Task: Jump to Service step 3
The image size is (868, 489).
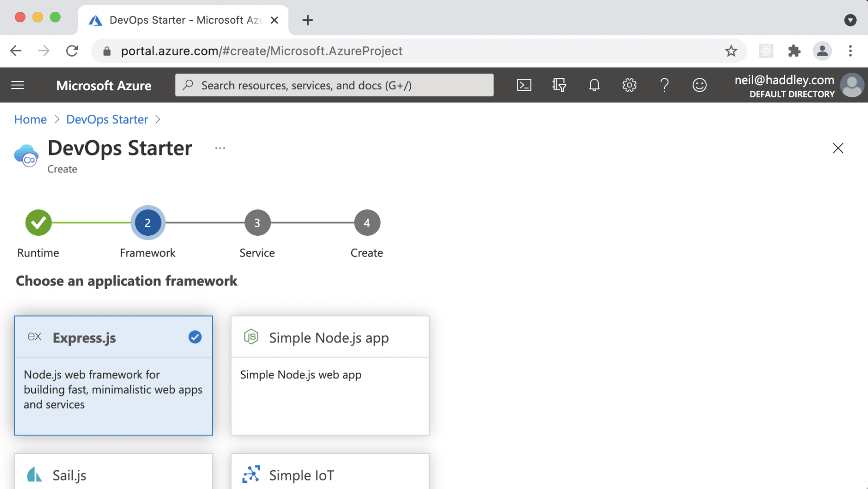Action: coord(257,223)
